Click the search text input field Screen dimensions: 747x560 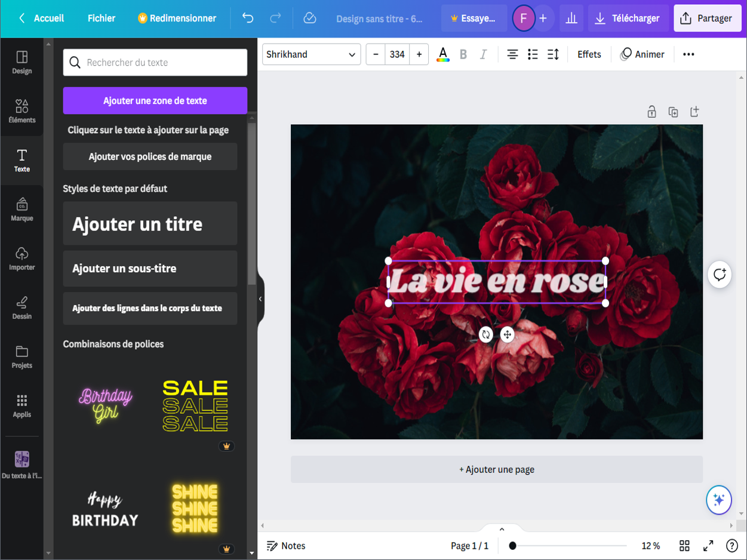[155, 63]
